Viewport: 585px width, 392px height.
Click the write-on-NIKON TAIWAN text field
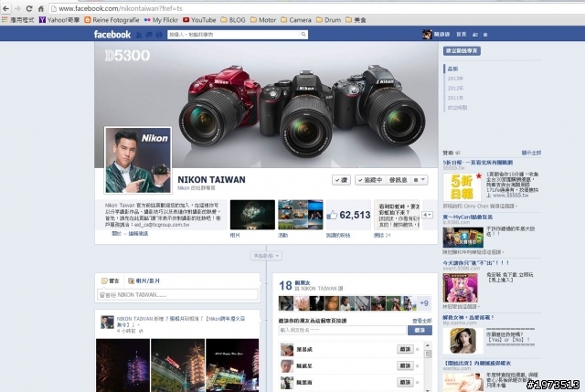(177, 295)
